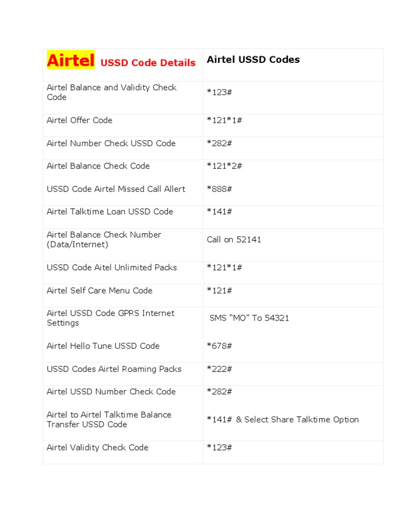The image size is (399, 532).
Task: Select Airtel Balance and Validity Check Code row
Action: click(112, 92)
